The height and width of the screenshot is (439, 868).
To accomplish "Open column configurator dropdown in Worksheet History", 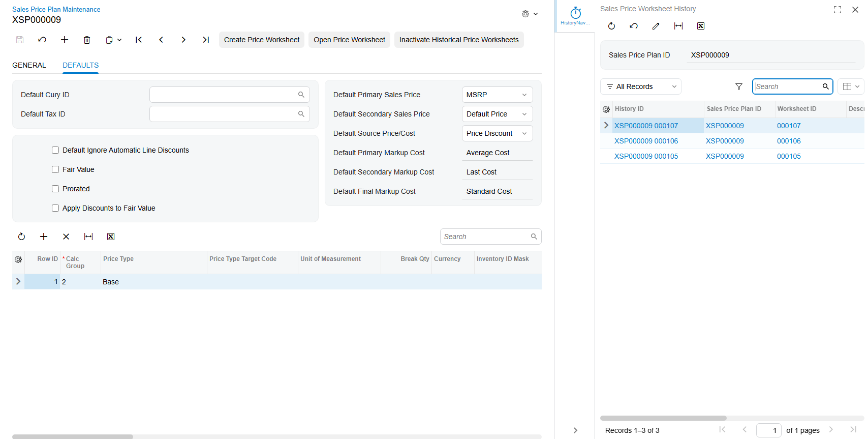I will point(851,86).
